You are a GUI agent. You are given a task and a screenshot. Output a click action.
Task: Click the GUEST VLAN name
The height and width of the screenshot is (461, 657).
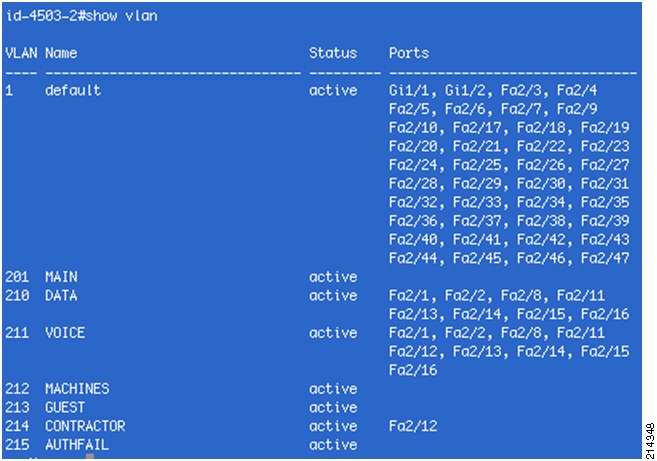pos(65,407)
